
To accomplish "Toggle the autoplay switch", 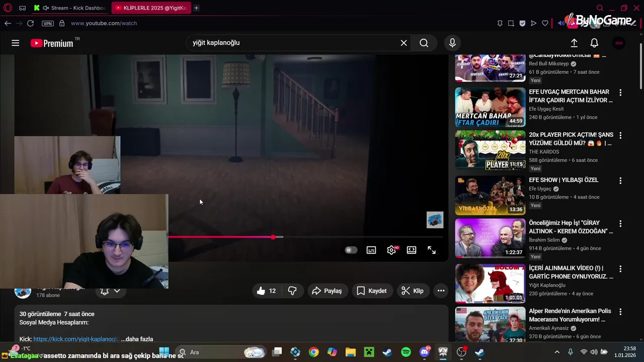I will point(351,250).
